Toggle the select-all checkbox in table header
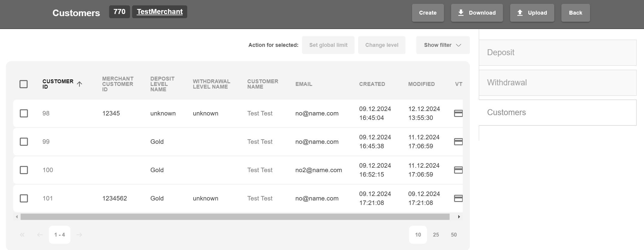 [24, 84]
